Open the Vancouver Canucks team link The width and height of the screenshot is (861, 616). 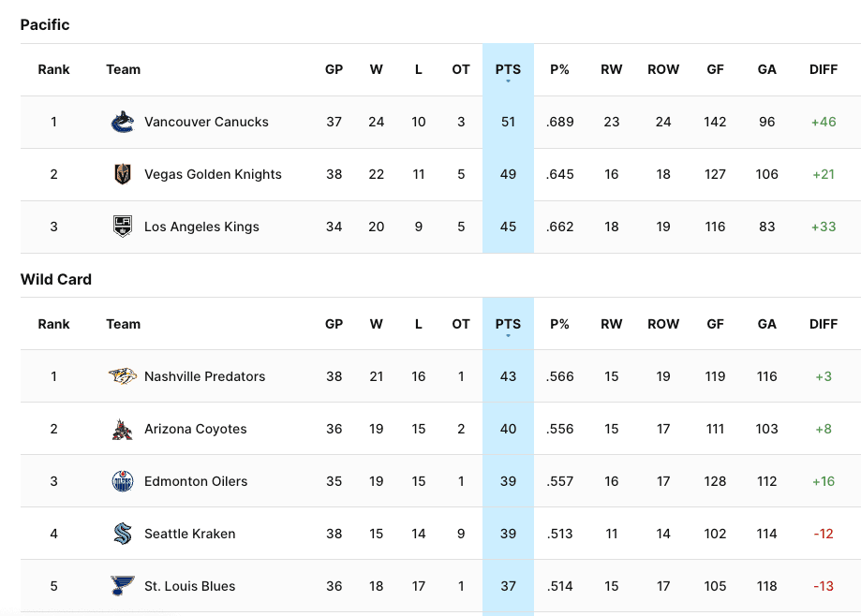coord(206,122)
